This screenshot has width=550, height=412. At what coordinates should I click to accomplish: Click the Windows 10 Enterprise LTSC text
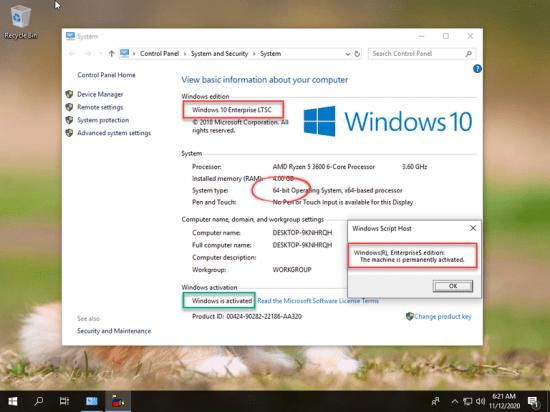[232, 110]
